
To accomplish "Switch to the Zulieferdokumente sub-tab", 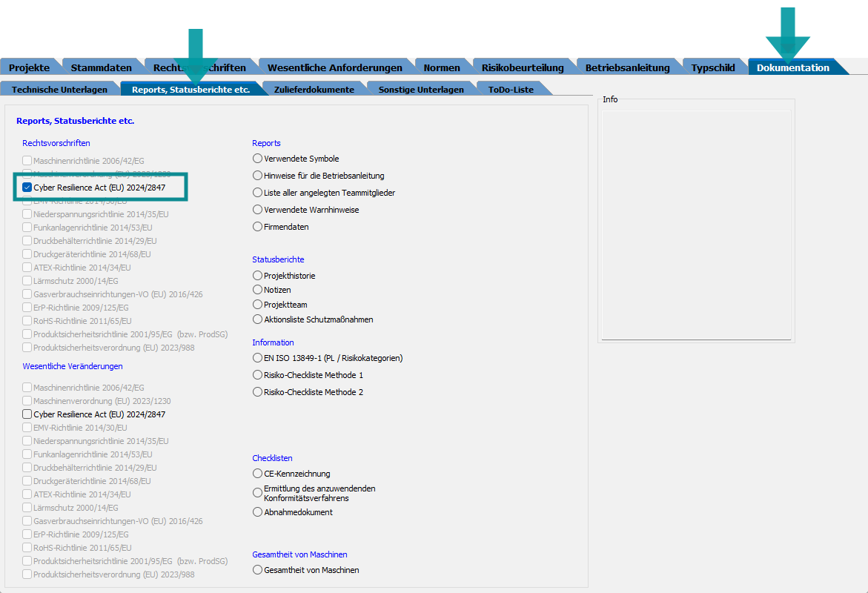I will pos(314,90).
